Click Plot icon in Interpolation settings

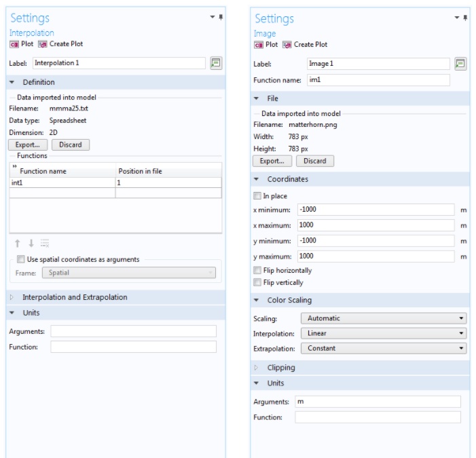pyautogui.click(x=14, y=44)
